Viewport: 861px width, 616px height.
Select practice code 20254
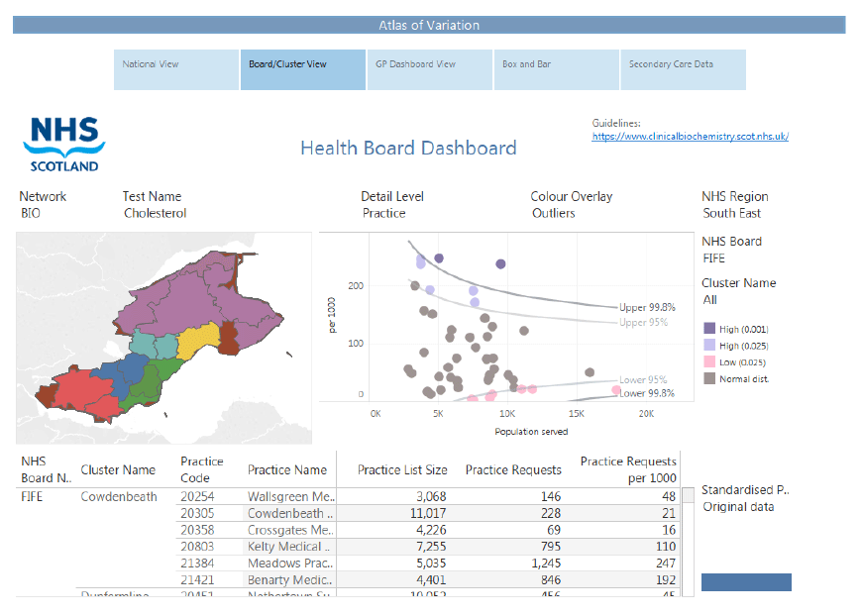tap(197, 497)
